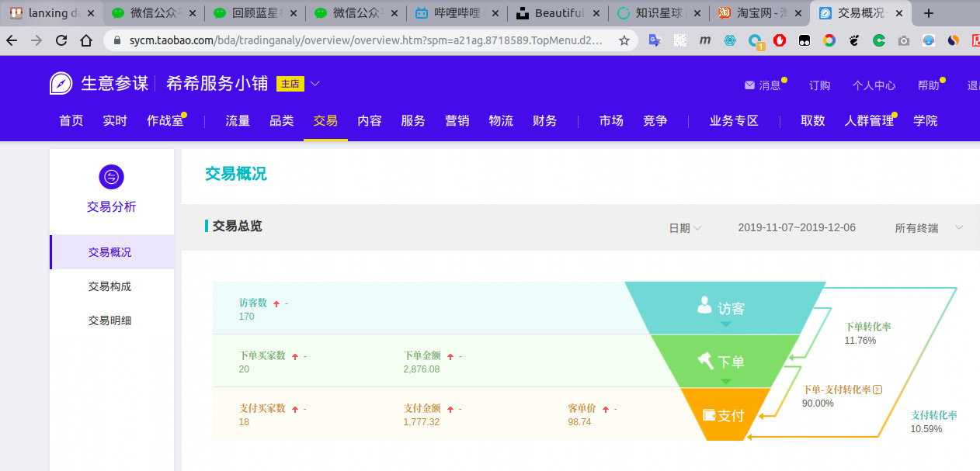Close the 交易概况 browser tab
The height and width of the screenshot is (471, 980).
coord(899,13)
